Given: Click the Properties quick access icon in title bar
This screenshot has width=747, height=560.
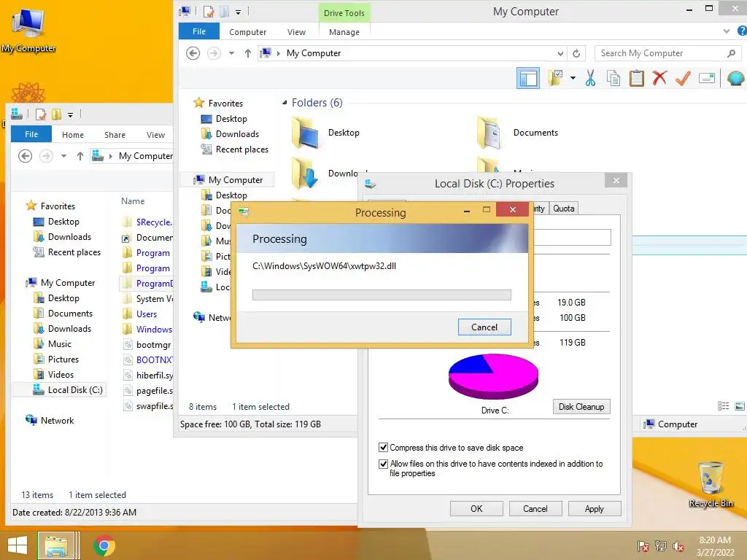Looking at the screenshot, I should (208, 11).
